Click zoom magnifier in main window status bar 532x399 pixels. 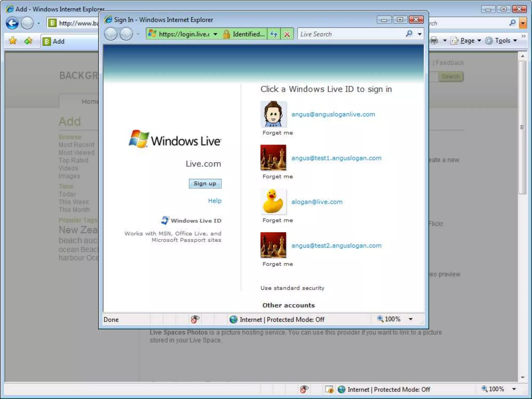tap(484, 389)
